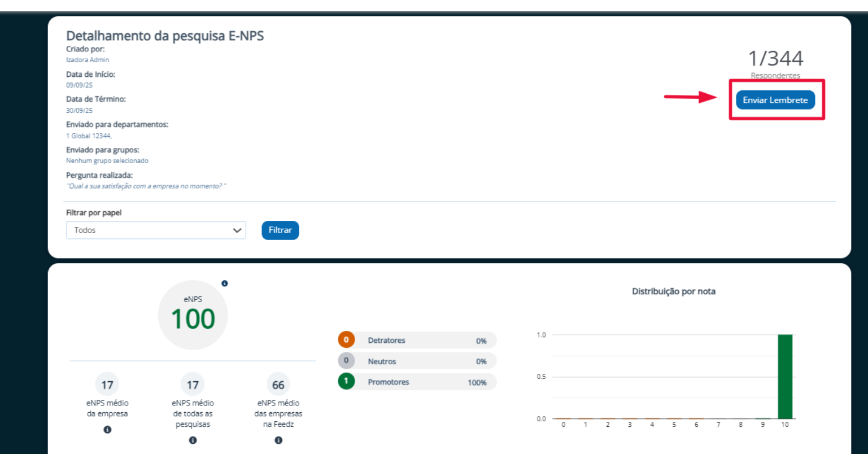Click the 1/344 Respondentes counter

tap(775, 64)
